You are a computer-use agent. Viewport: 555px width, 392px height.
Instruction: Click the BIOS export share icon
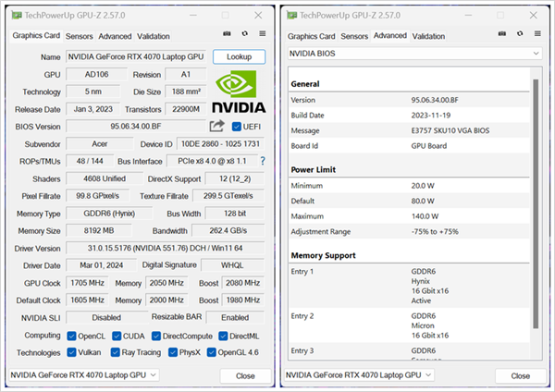(x=217, y=126)
